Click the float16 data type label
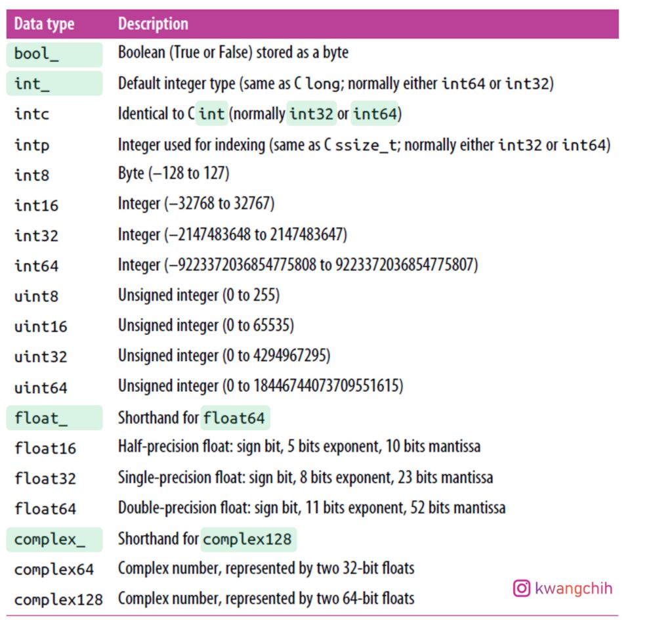 [x=45, y=448]
